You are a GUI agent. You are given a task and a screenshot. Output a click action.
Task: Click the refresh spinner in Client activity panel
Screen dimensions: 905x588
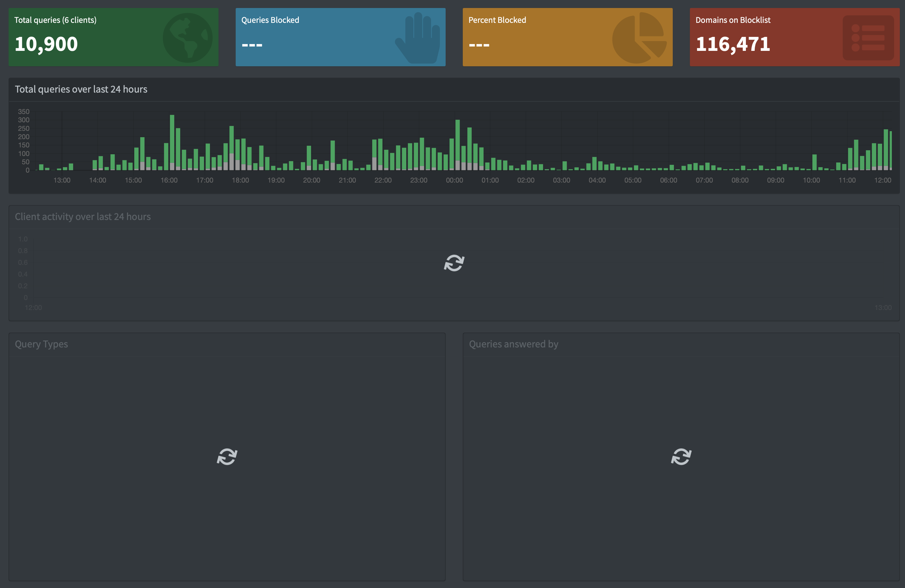click(x=454, y=263)
